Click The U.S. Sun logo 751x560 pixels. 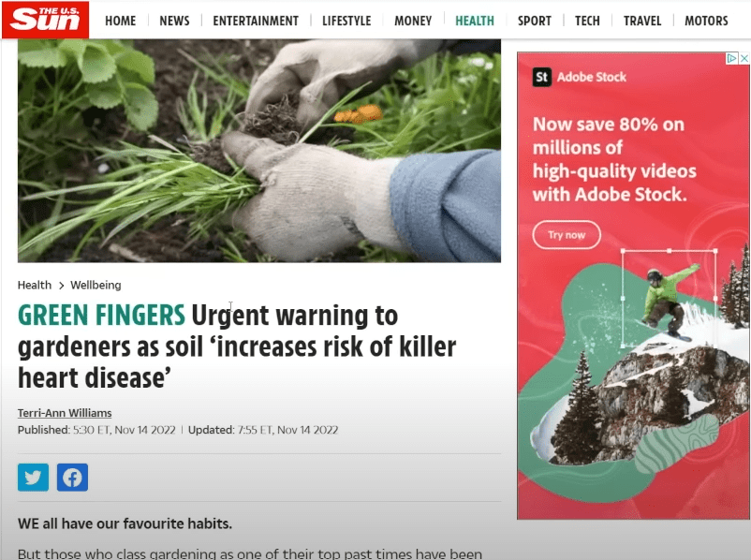click(x=45, y=20)
